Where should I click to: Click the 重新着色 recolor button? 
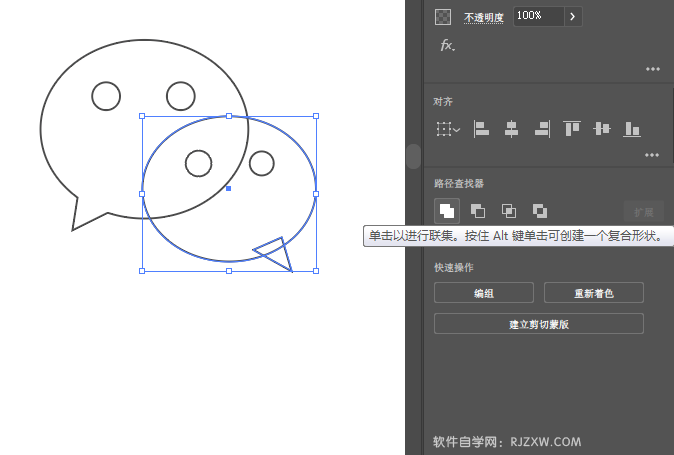[594, 293]
